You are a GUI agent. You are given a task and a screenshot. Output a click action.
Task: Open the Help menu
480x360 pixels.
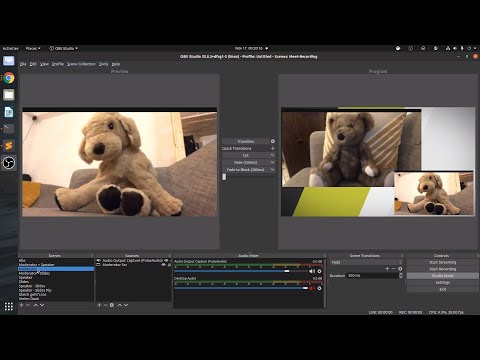[x=116, y=64]
